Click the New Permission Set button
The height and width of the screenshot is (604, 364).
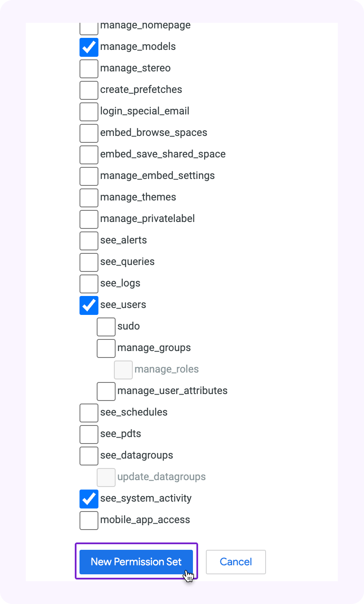tap(136, 562)
